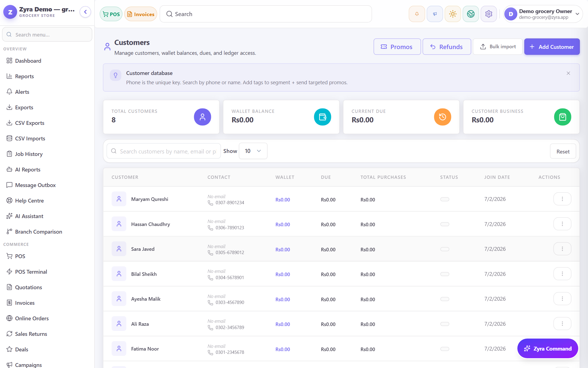Viewport: 588px width, 368px height.
Task: Focus the search customers input field
Action: point(164,151)
